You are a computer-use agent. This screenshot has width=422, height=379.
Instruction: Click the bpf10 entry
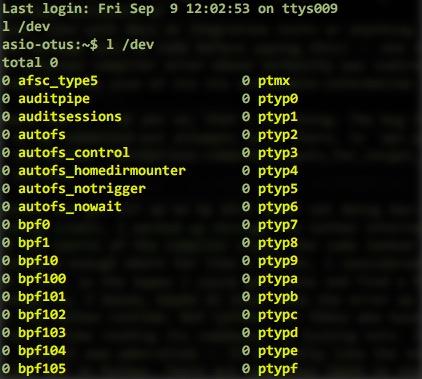(38, 261)
